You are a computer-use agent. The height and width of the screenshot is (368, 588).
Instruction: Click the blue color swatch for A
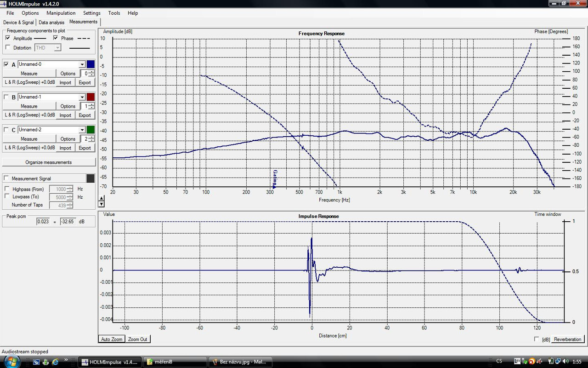tap(90, 64)
